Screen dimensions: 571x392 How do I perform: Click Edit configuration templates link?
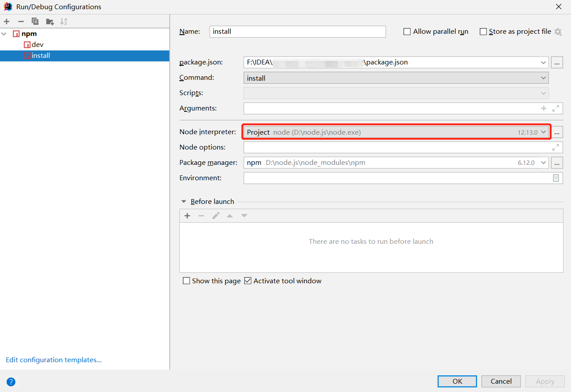pos(54,360)
